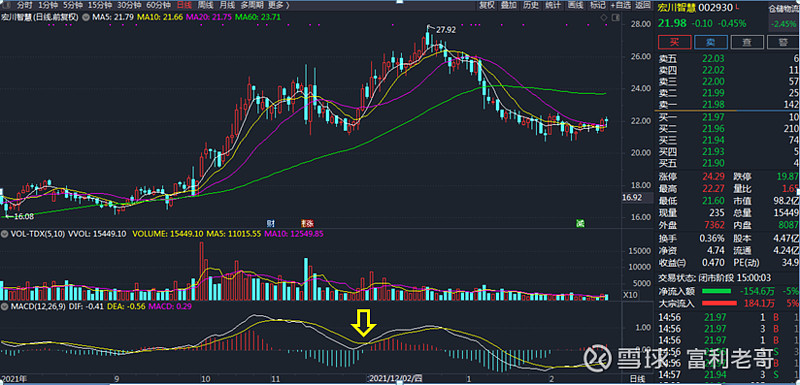Click the 外盘 7362 value
Screen dimensions: 800x385
click(x=713, y=225)
